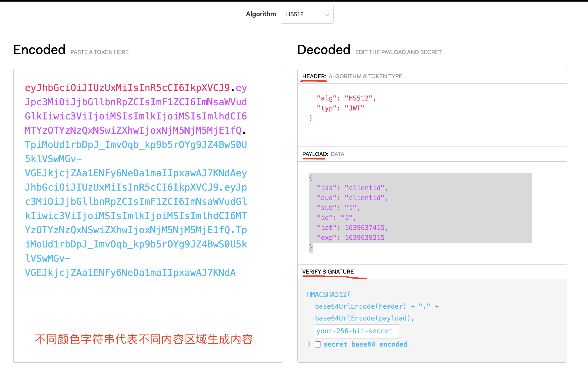Click the "typ": "JWT" line in header
Screen dimensions: 588x375
[340, 108]
